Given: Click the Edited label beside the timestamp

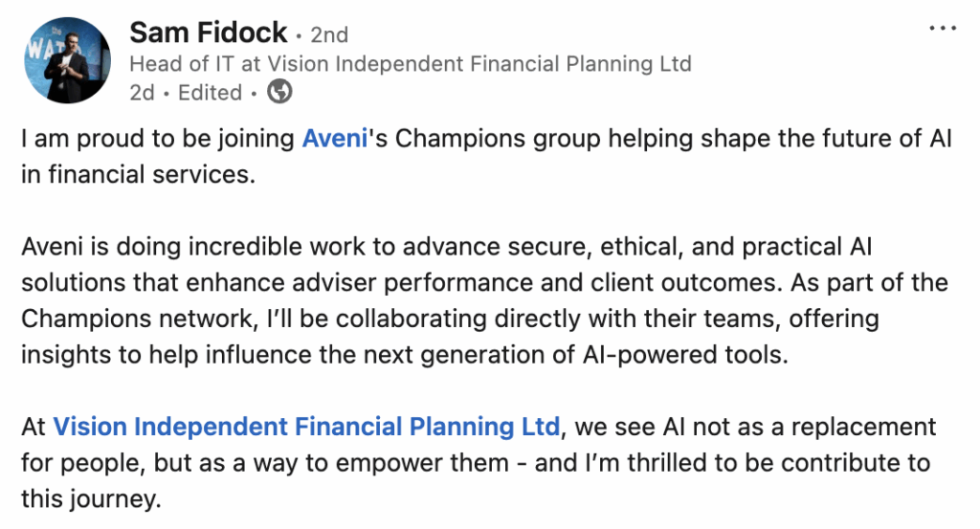Looking at the screenshot, I should (209, 93).
